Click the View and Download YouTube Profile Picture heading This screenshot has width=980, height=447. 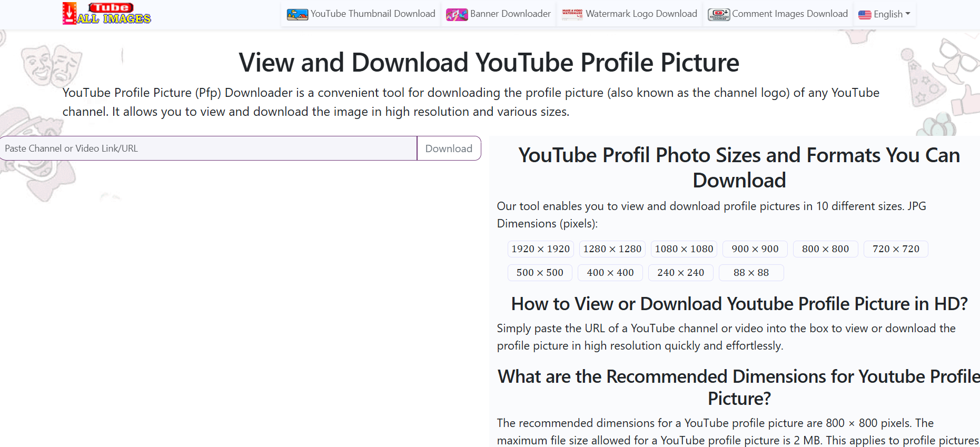[x=489, y=63]
